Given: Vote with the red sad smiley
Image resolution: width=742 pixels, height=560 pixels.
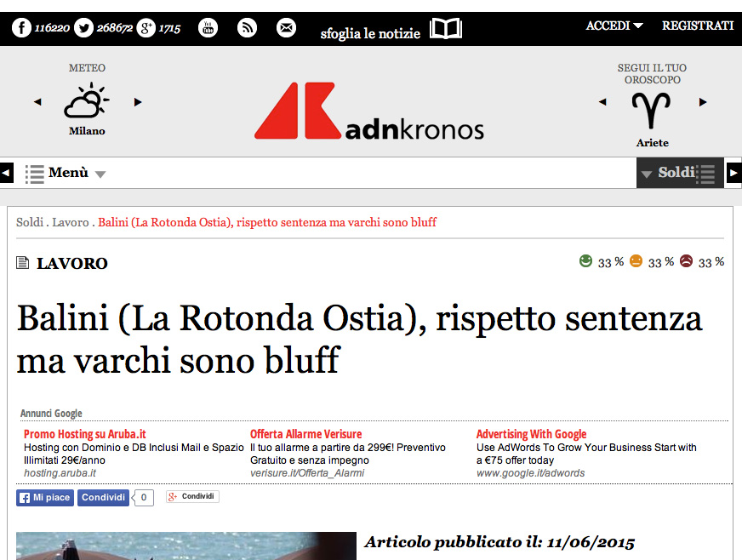Looking at the screenshot, I should [x=686, y=260].
